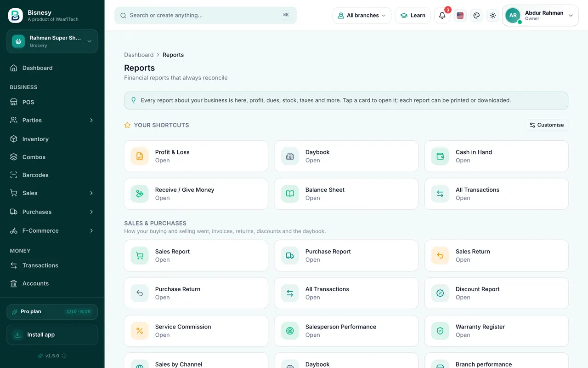Open the All branches dropdown

click(x=362, y=16)
